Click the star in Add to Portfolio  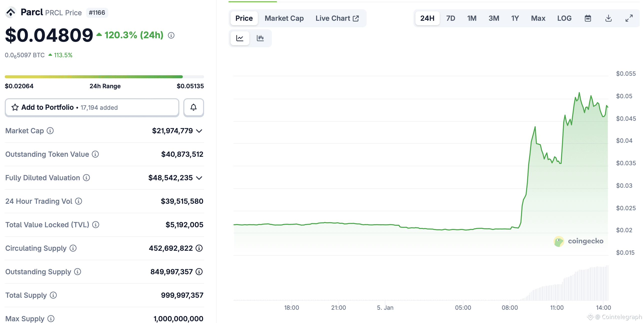click(15, 107)
